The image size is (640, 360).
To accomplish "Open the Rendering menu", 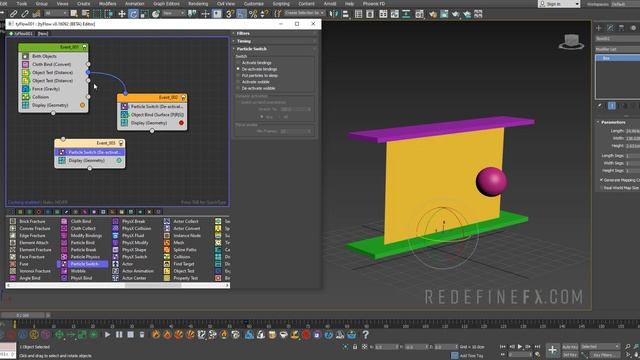I will pos(198,4).
